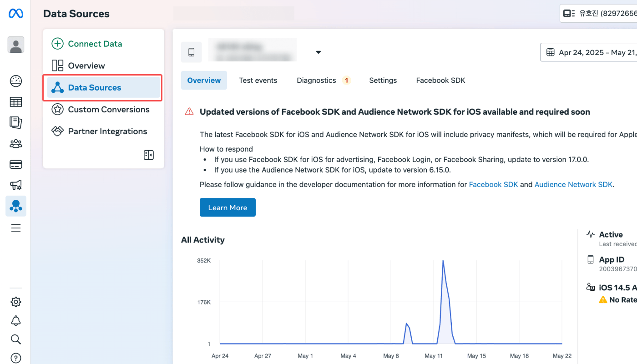The height and width of the screenshot is (364, 637).
Task: Open the Facebook SDK tab
Action: [x=441, y=80]
